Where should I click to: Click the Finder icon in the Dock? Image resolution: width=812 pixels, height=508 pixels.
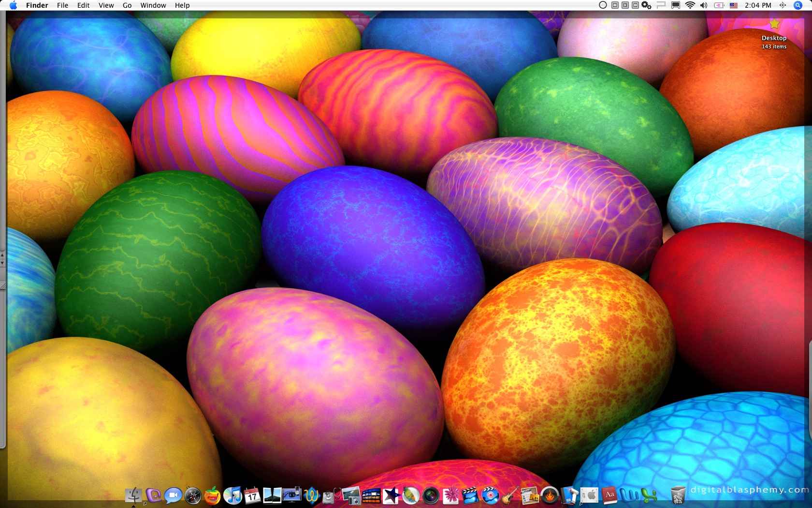[133, 495]
